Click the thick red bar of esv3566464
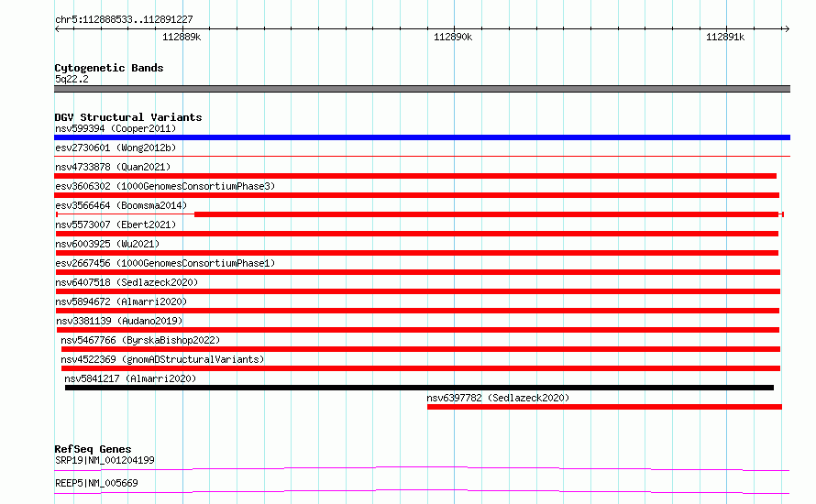This screenshot has width=816, height=504. coord(487,214)
